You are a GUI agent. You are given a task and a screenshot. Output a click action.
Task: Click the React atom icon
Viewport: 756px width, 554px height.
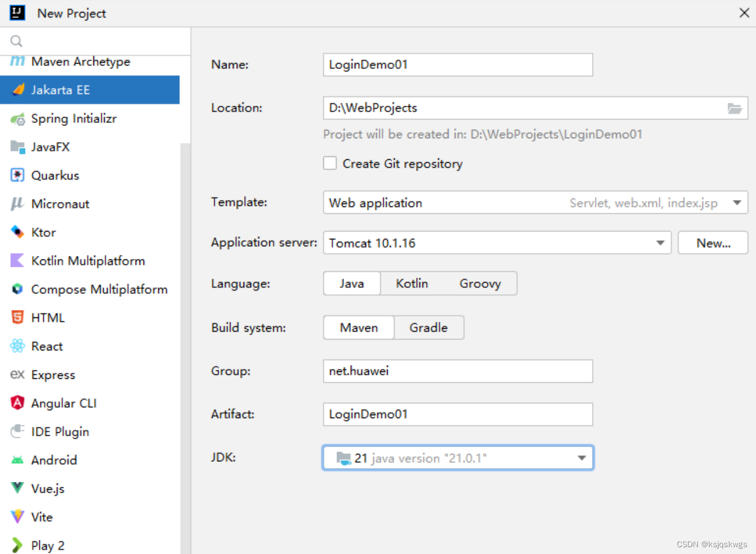(18, 346)
